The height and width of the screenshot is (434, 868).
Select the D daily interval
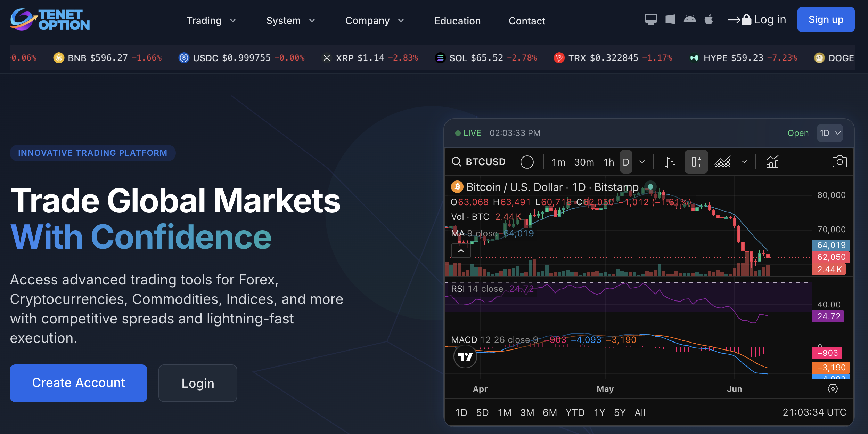point(626,162)
